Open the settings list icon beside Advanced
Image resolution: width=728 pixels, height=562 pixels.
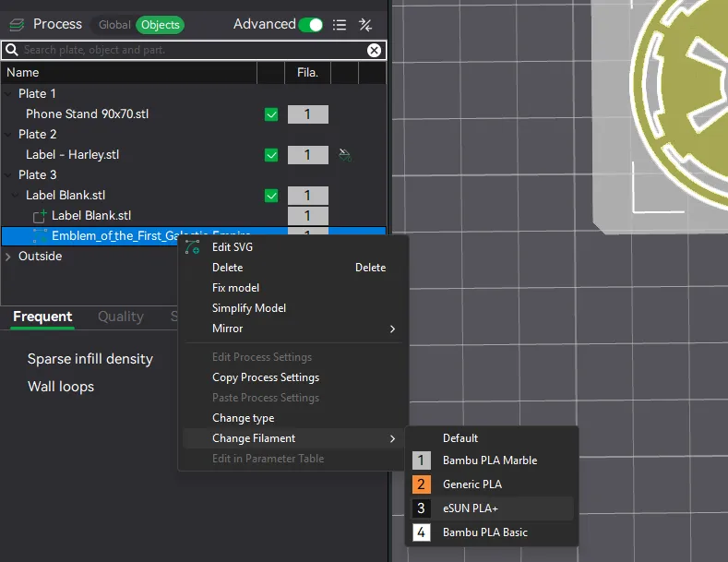(x=340, y=25)
